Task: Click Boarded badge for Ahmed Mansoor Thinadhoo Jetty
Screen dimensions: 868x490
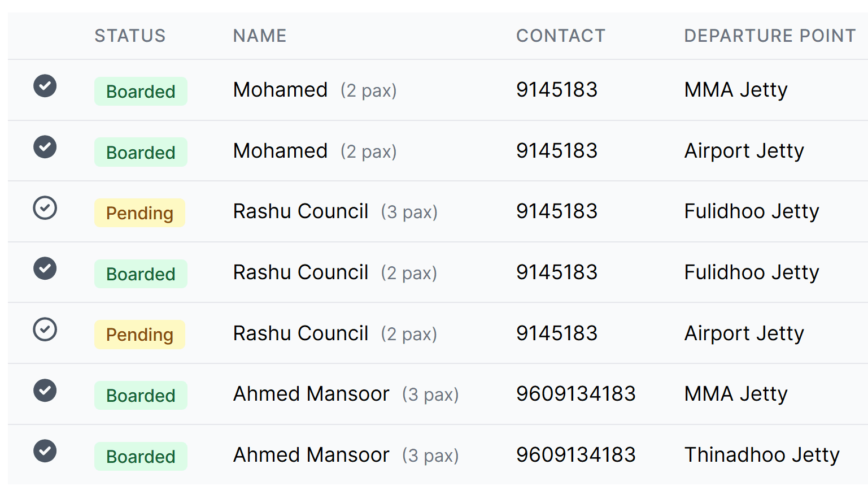Action: click(141, 456)
